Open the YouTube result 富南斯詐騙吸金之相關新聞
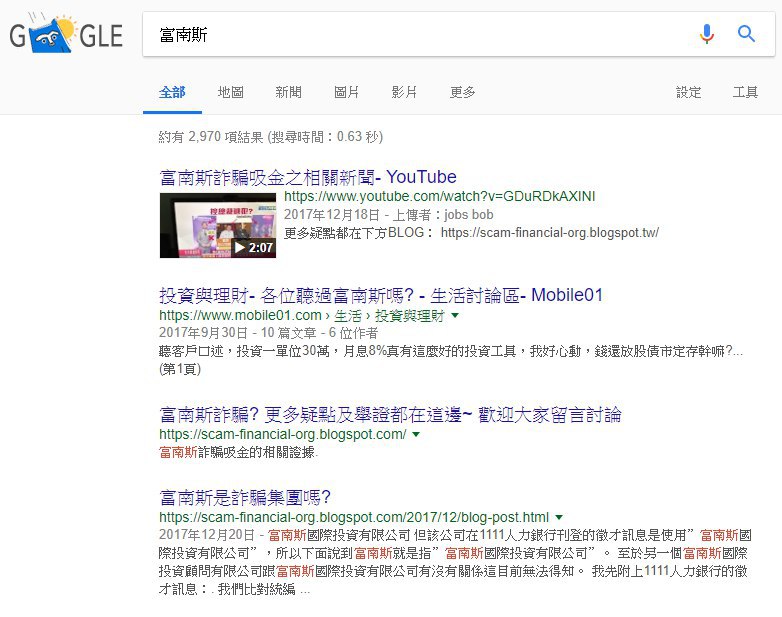This screenshot has height=617, width=782. (x=308, y=177)
